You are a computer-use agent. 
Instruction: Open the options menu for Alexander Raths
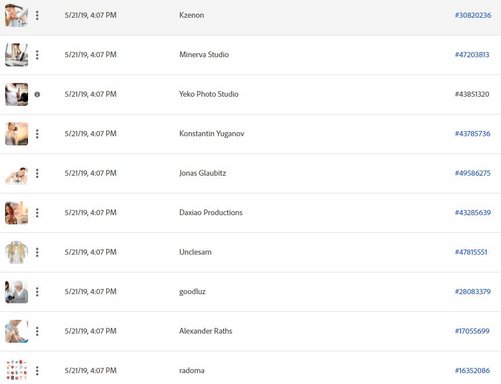pos(37,331)
